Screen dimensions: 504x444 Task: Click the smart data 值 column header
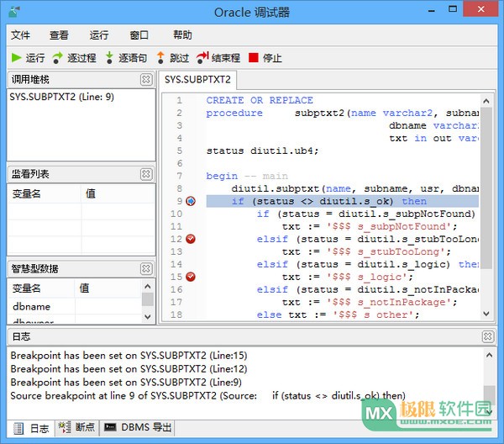tap(108, 288)
